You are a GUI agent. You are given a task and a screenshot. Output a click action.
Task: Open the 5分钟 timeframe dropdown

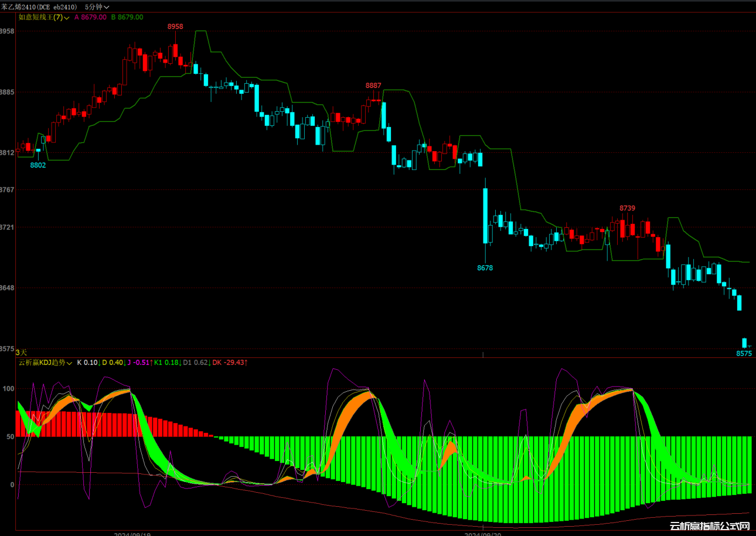pyautogui.click(x=97, y=6)
